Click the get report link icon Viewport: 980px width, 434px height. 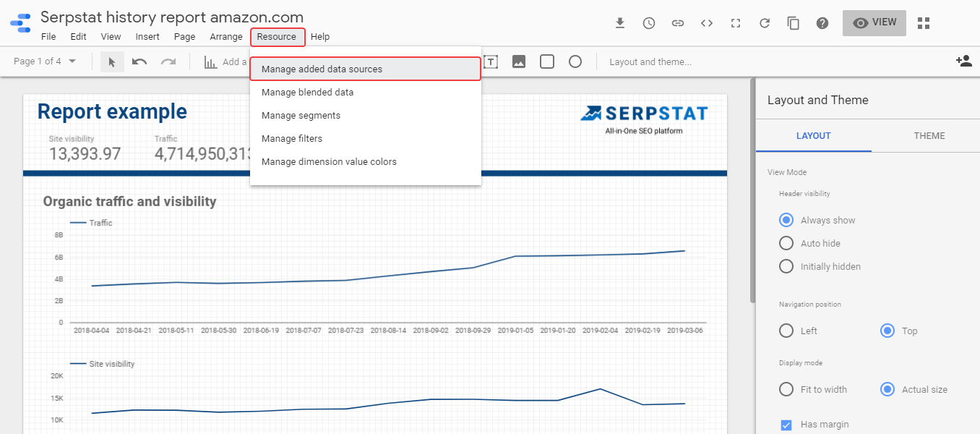678,23
